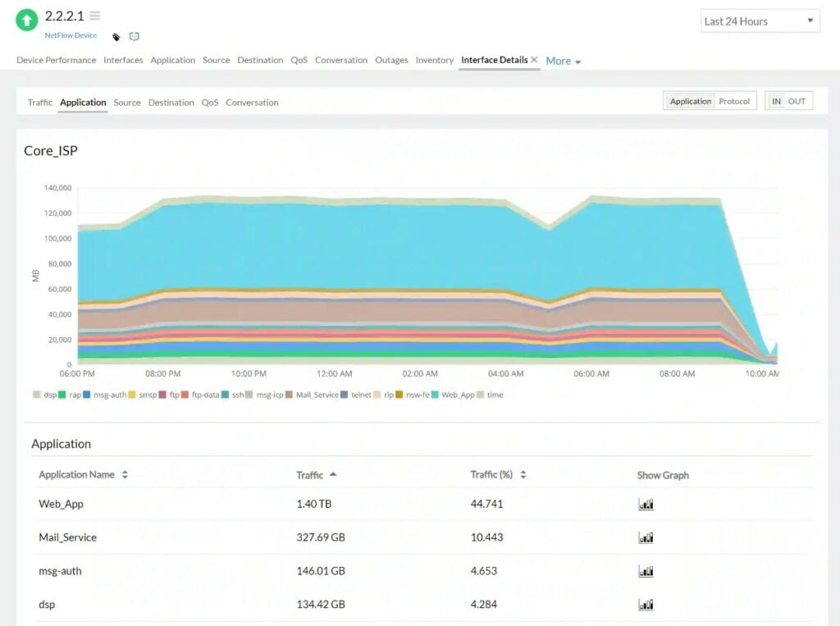Screen dimensions: 840x626
Task: Toggle the ftp-data legend color swatch
Action: click(x=185, y=395)
